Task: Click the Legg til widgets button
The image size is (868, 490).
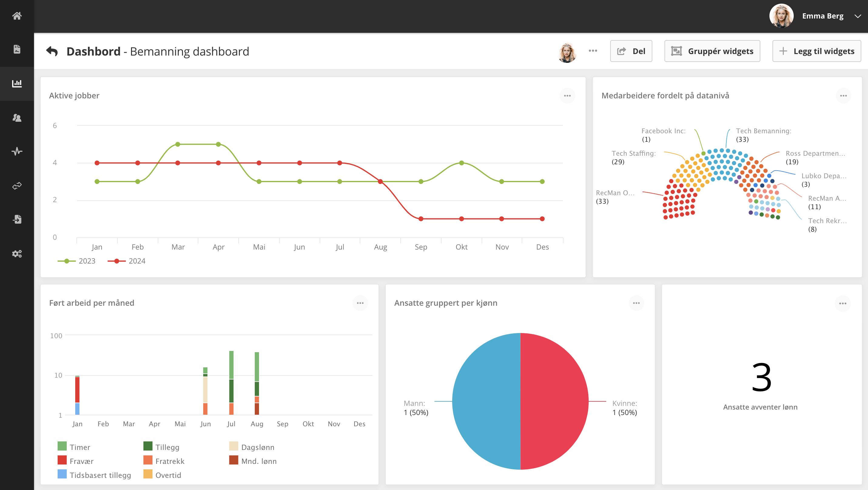Action: tap(816, 51)
